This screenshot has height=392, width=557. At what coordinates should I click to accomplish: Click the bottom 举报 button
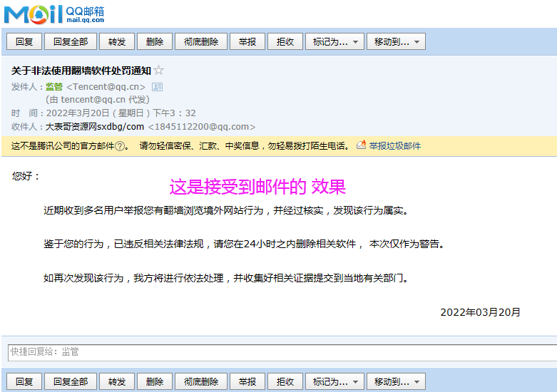(247, 381)
